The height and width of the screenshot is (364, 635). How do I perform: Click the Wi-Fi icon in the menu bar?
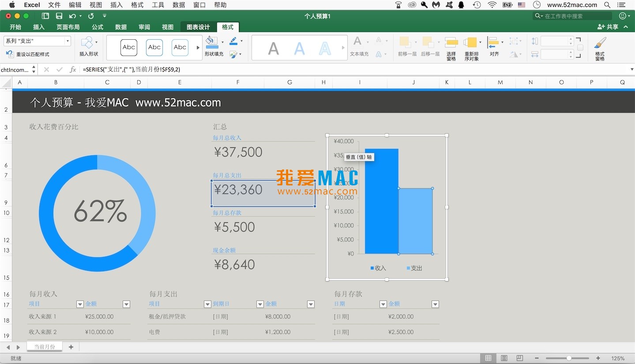coord(492,5)
